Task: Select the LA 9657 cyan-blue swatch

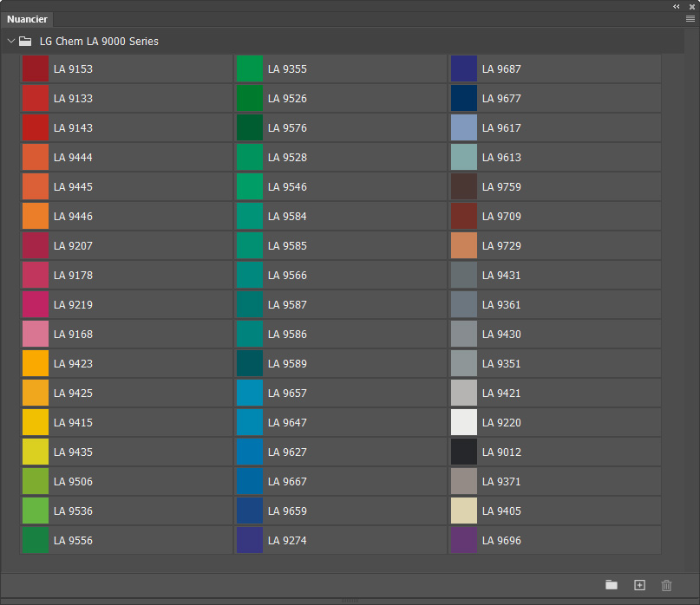Action: pyautogui.click(x=250, y=393)
